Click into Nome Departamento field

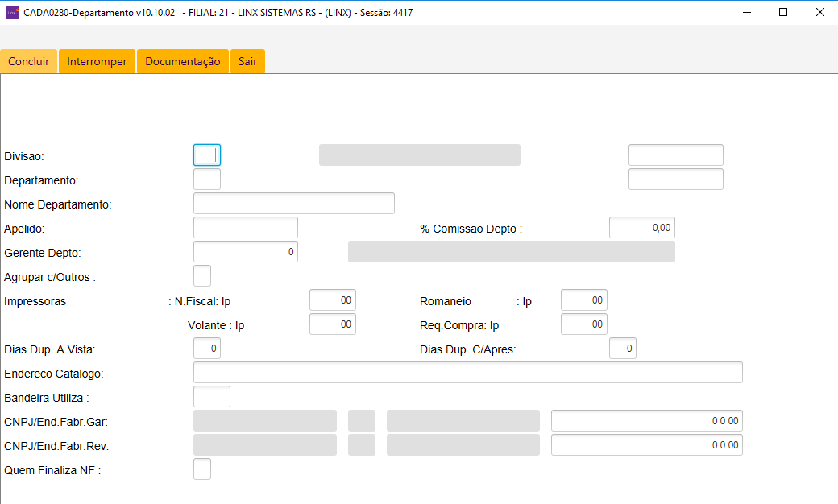click(x=294, y=204)
